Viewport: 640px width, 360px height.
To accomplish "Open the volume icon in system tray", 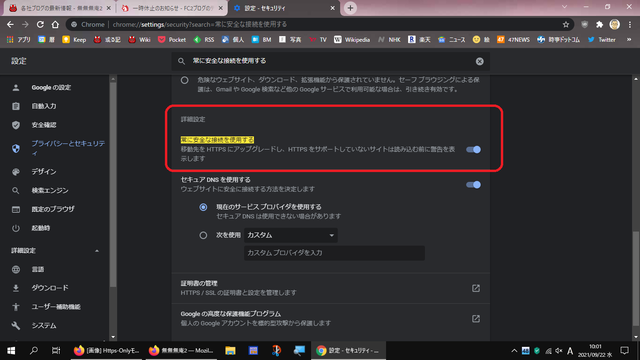I will click(559, 351).
